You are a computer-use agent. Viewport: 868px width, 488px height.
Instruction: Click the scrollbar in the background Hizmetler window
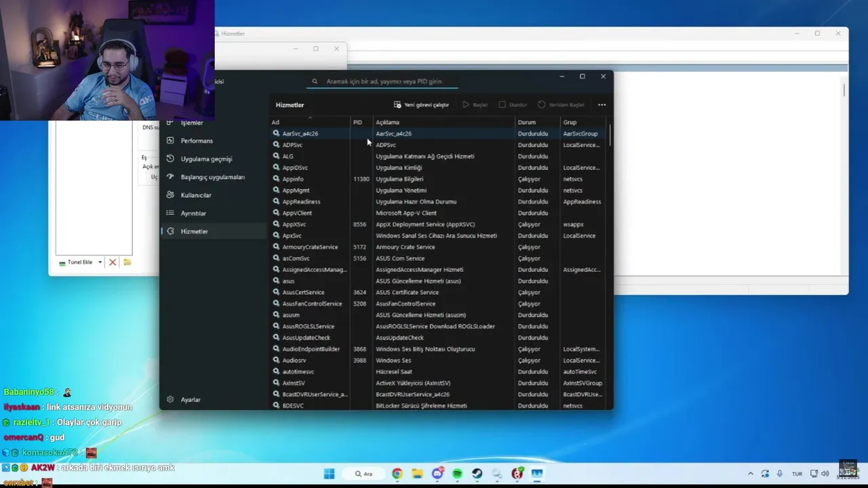(844, 90)
